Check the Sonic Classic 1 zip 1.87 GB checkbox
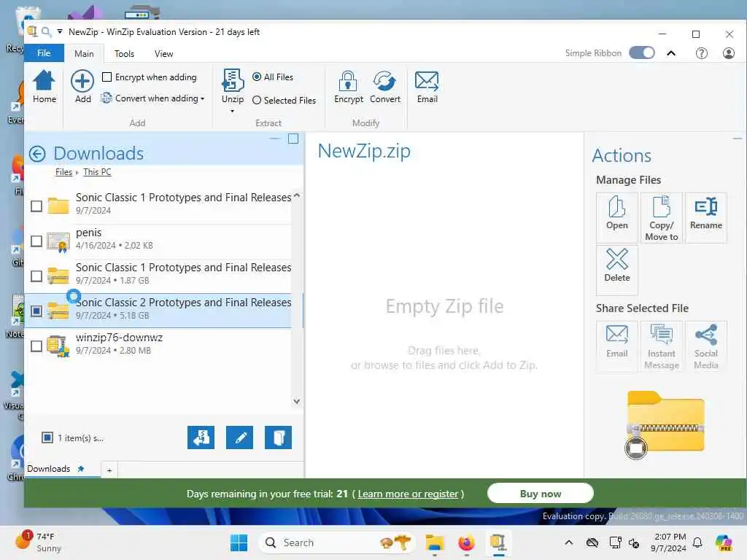Screen dimensions: 747x560 coord(36,276)
